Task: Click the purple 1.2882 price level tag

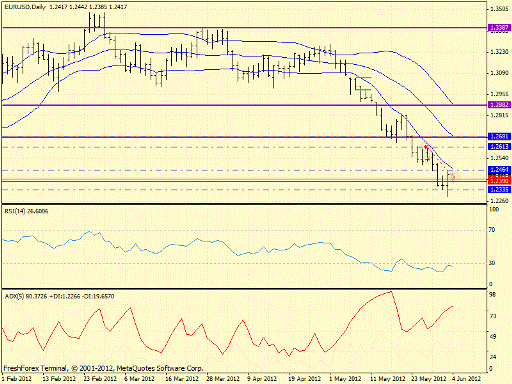Action: (x=499, y=105)
